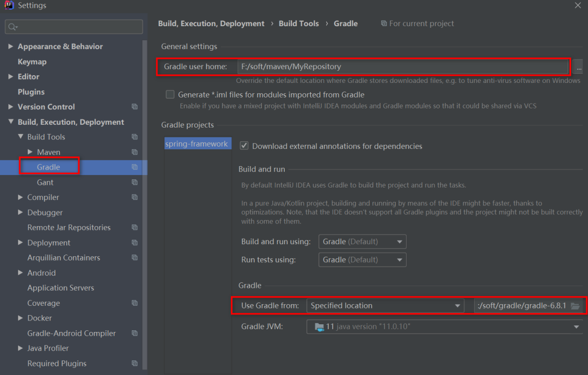Click the settings tree vertical scrollbar
The image size is (588, 375).
[144, 204]
